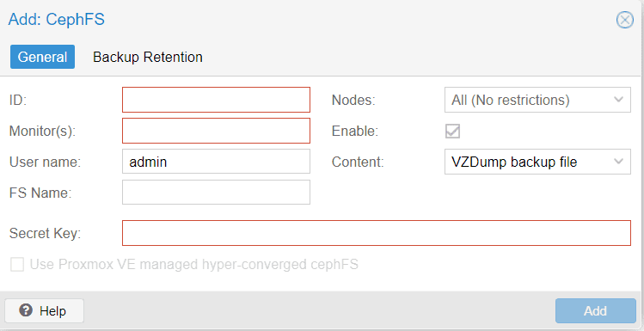Click the 'Add: CephFS' dialog title
The height and width of the screenshot is (331, 644).
[x=56, y=19]
